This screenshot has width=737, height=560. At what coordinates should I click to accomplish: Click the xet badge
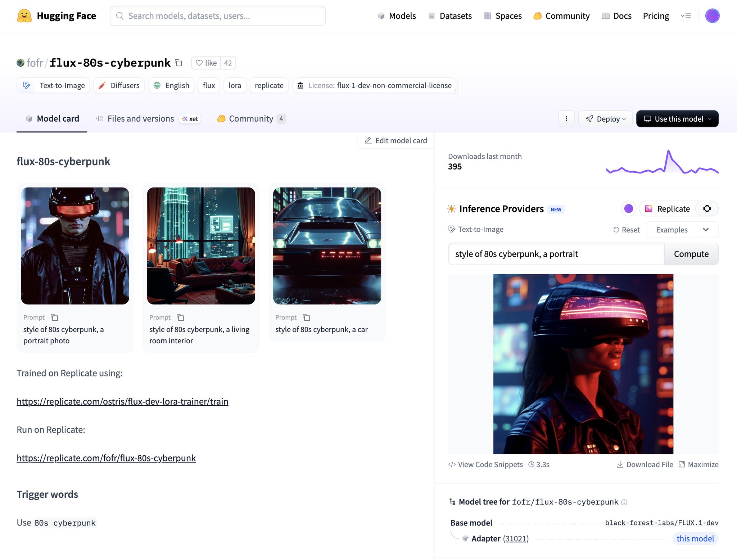[x=190, y=119]
